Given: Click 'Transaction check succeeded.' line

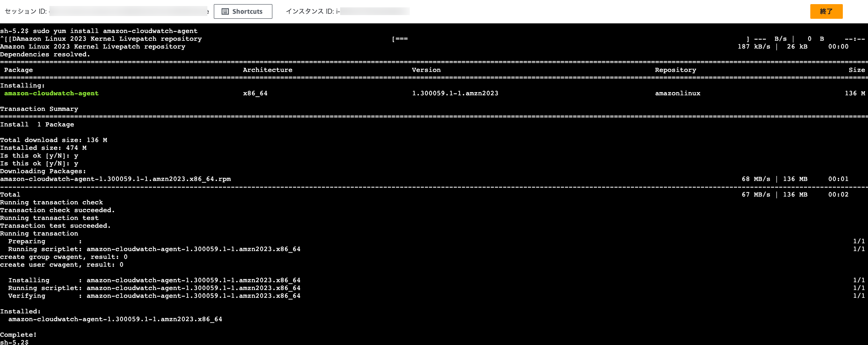Looking at the screenshot, I should (x=58, y=210).
